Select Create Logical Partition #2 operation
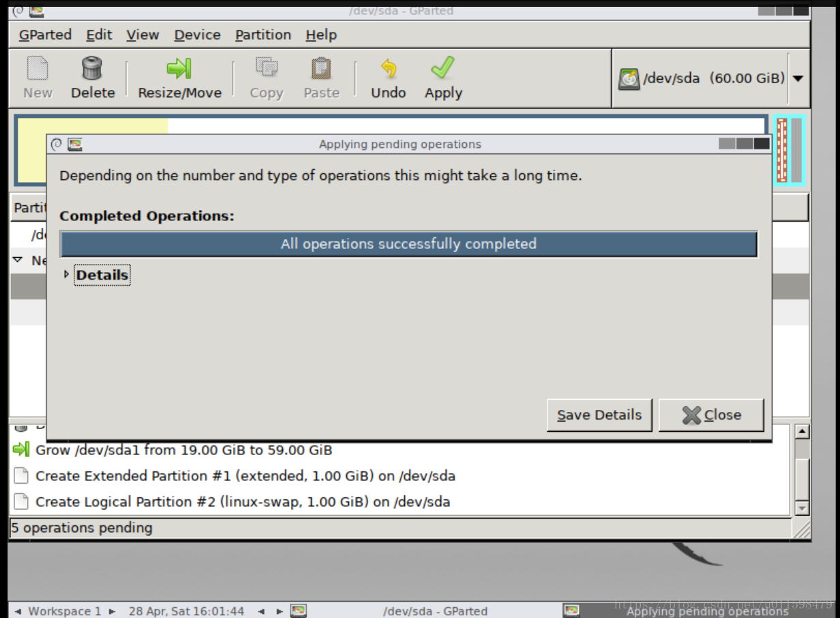Viewport: 840px width, 618px height. (243, 502)
